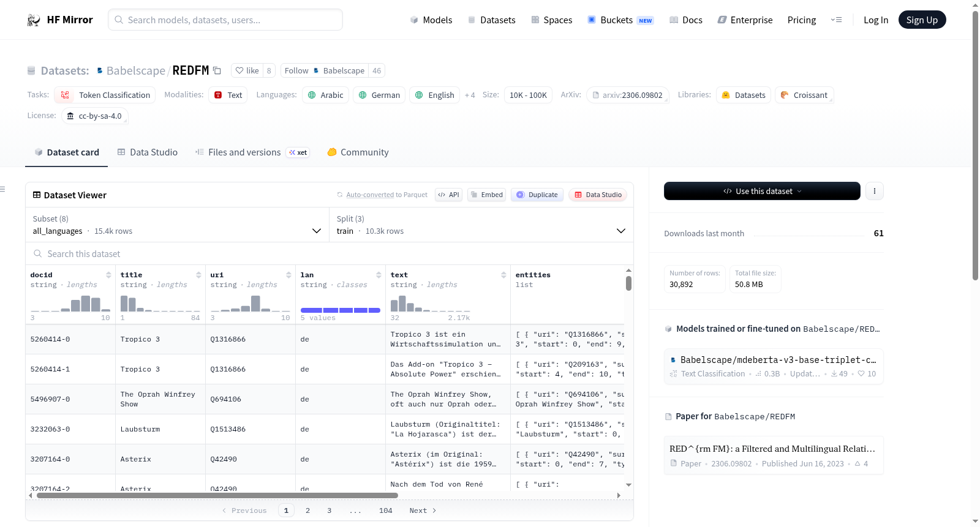Filter by English language tag
This screenshot has height=527, width=980.
click(x=434, y=95)
